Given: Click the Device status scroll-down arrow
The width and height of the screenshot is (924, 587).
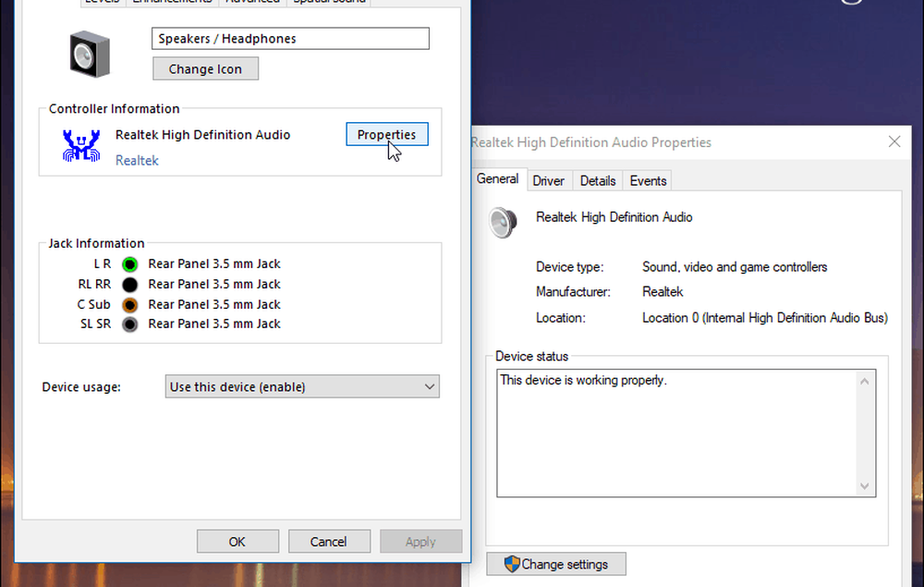Looking at the screenshot, I should (864, 485).
